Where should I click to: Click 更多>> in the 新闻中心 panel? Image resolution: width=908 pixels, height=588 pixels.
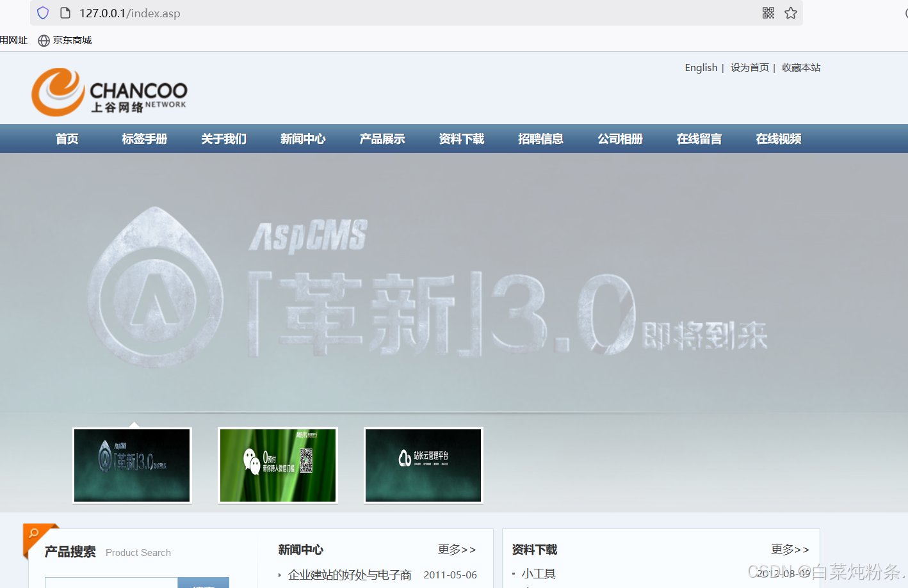point(457,550)
